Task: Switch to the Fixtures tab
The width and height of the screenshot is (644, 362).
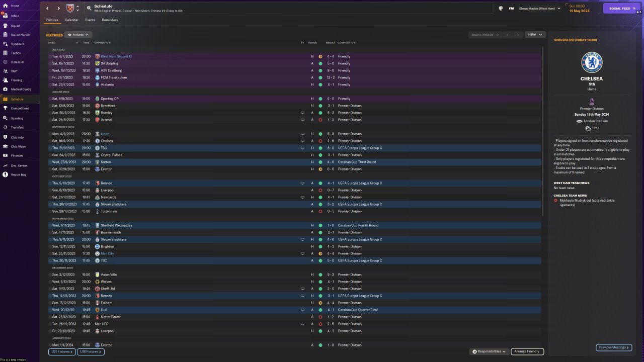Action: (52, 20)
